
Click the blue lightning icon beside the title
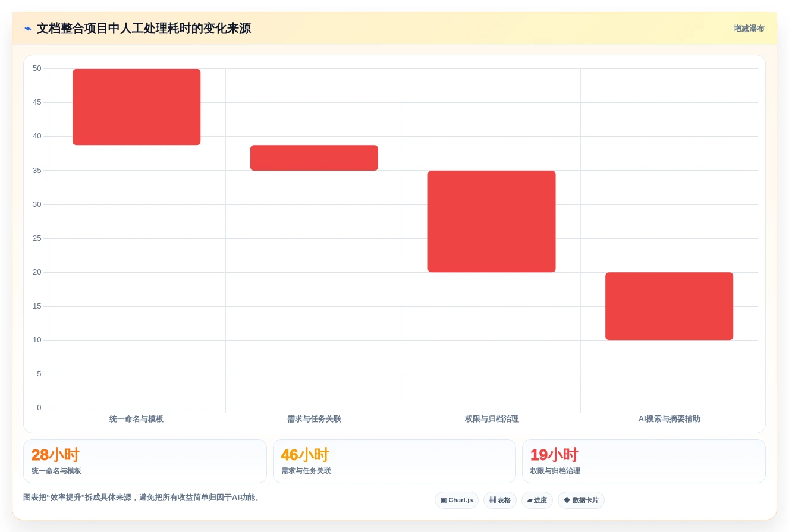28,29
